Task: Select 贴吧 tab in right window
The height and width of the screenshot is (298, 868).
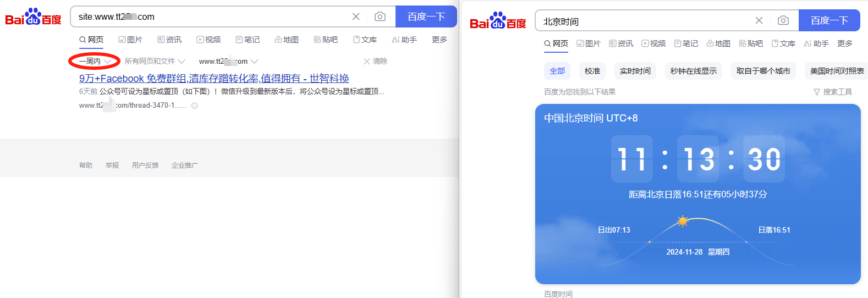Action: pos(751,43)
